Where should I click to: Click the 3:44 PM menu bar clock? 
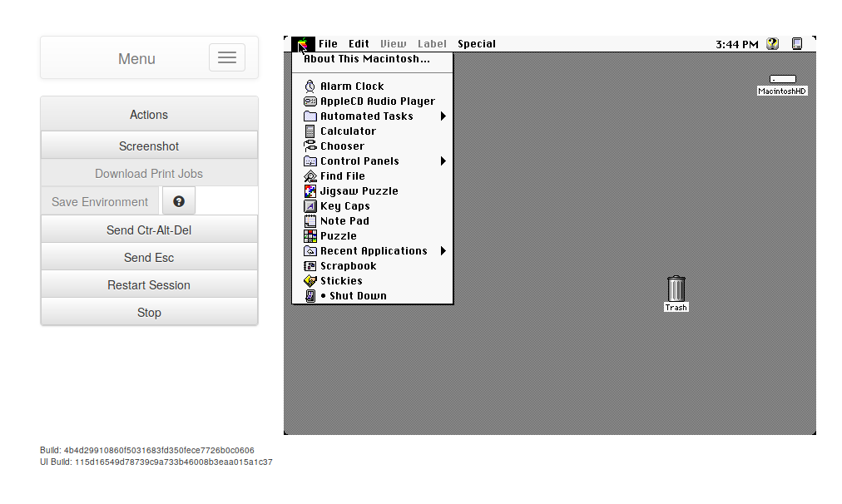pos(737,45)
